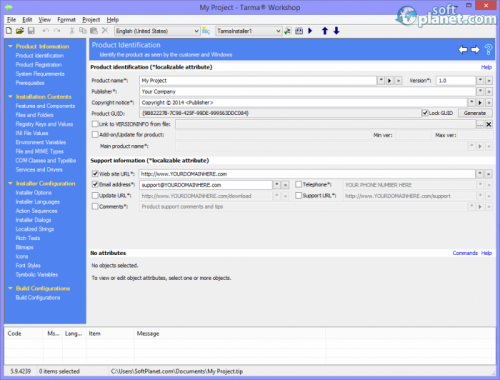Open the Project menu
Image resolution: width=500 pixels, height=380 pixels.
pyautogui.click(x=91, y=20)
